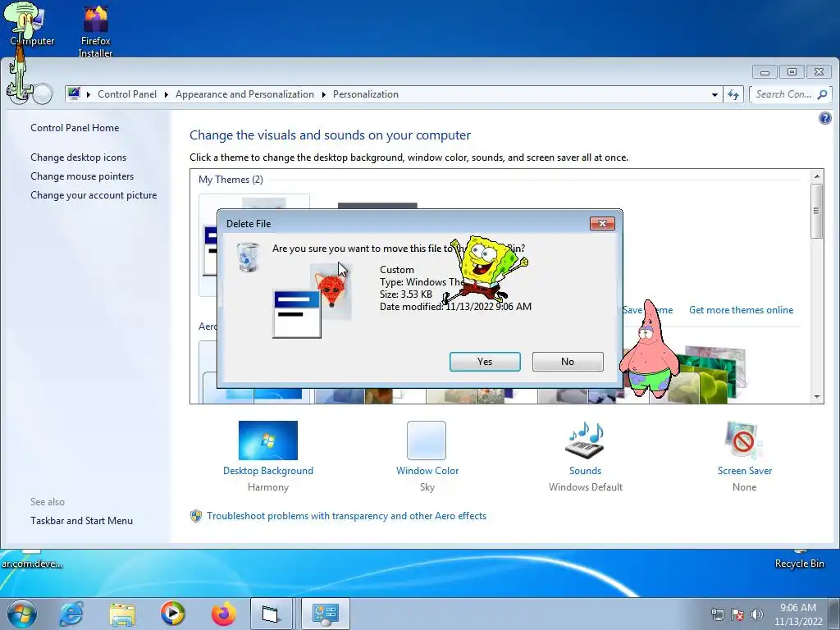Open Change your account picture link
Image resolution: width=840 pixels, height=630 pixels.
(94, 195)
